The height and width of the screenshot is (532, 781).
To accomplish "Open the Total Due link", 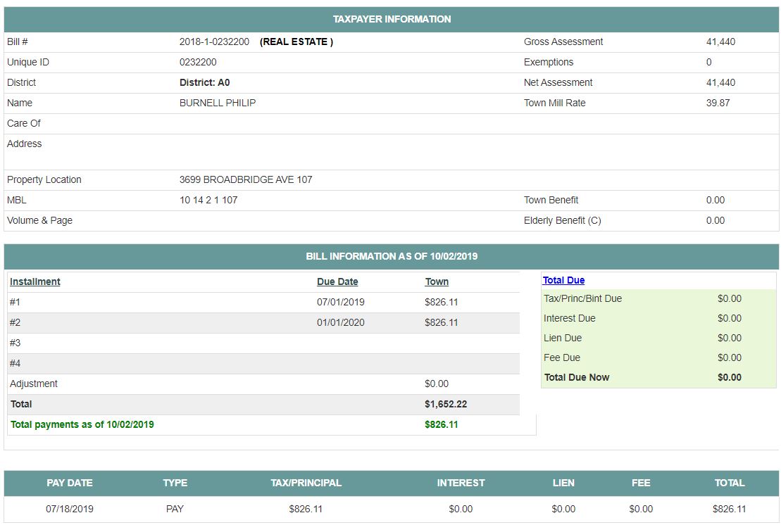I will tap(563, 280).
